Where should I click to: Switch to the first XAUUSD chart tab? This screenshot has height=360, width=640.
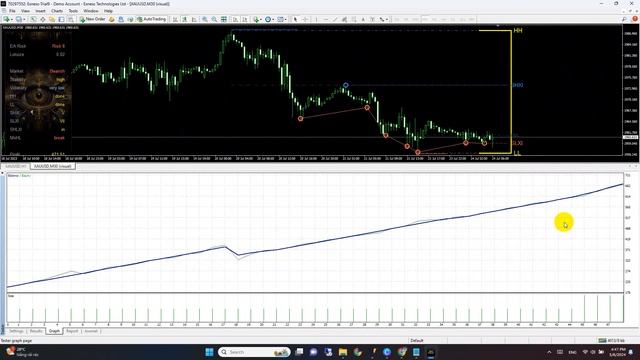point(16,167)
